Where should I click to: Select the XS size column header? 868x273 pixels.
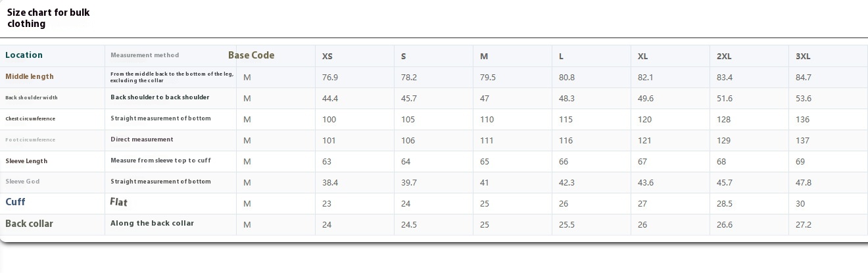tap(327, 57)
